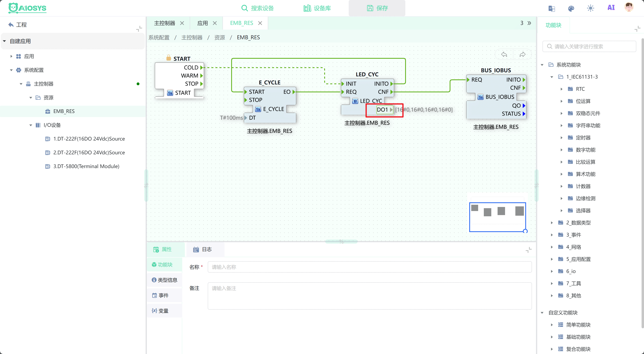Open the AI assistant icon

tap(611, 7)
